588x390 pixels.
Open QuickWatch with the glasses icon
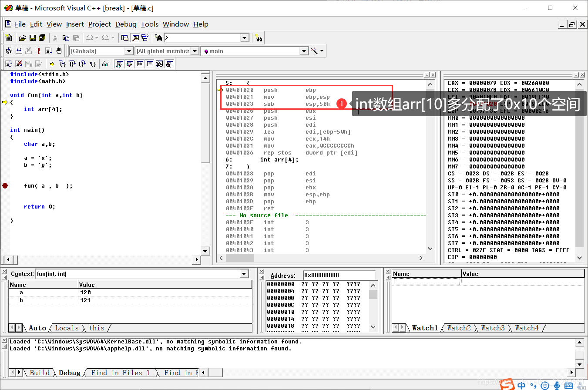[106, 64]
